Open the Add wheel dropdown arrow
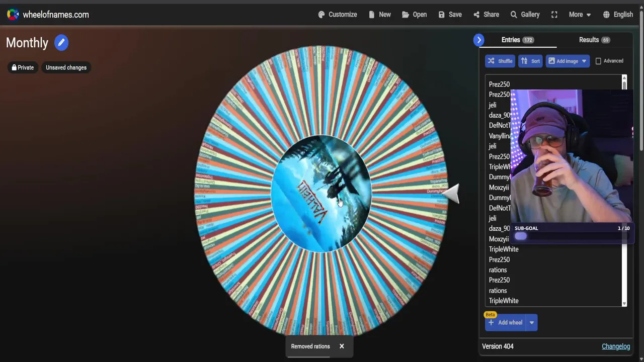The image size is (644, 362). [532, 323]
